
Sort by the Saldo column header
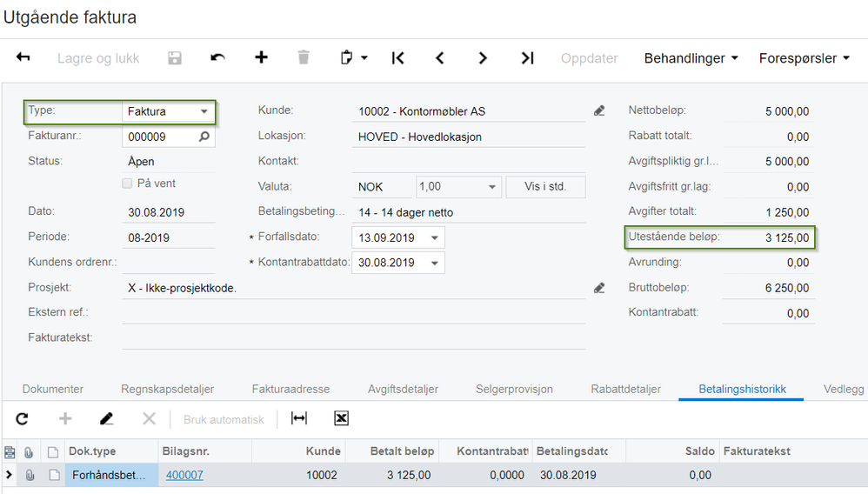[x=672, y=451]
